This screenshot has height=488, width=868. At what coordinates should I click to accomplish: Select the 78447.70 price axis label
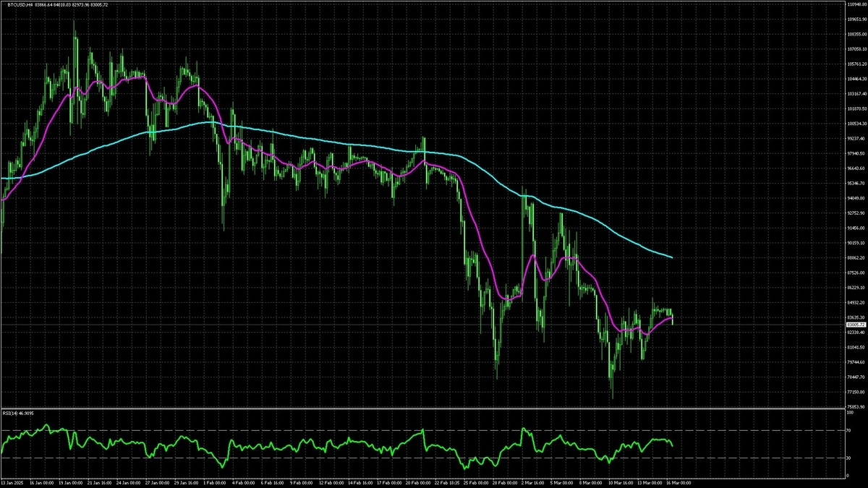pos(856,377)
